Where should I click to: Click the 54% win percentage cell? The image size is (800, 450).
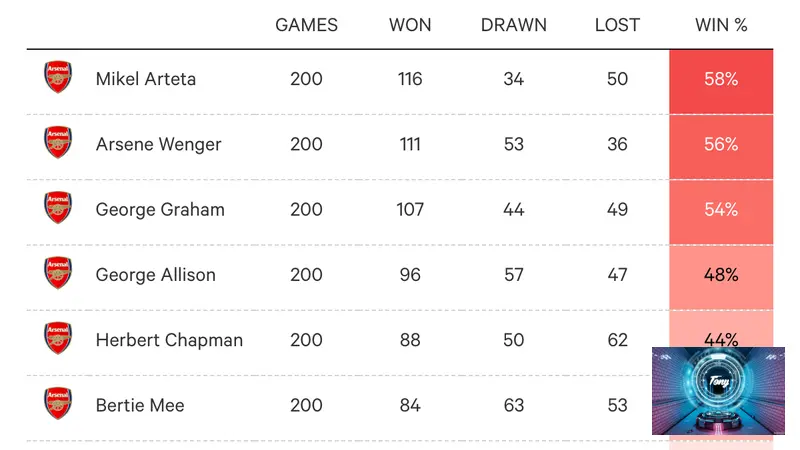pos(721,212)
